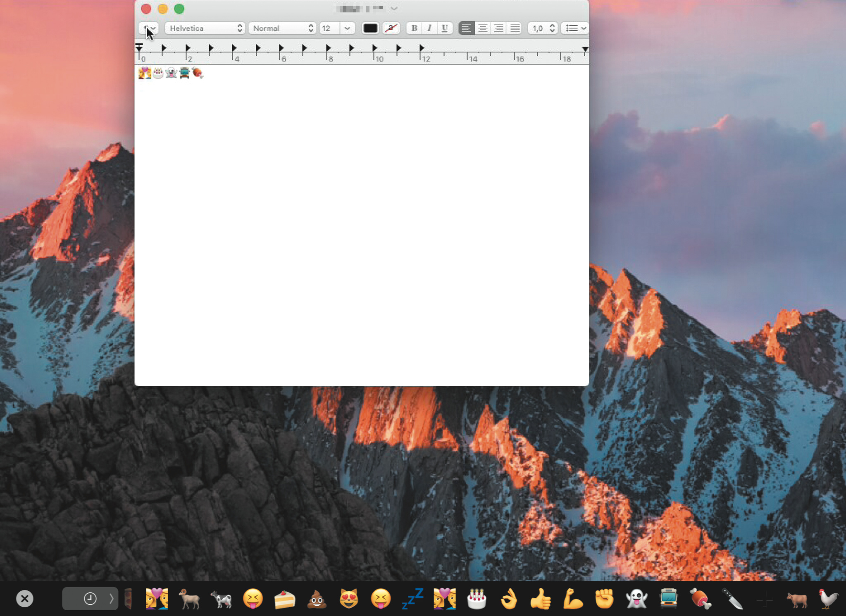Toggle underline formatting
Image resolution: width=846 pixels, height=616 pixels.
pos(445,28)
